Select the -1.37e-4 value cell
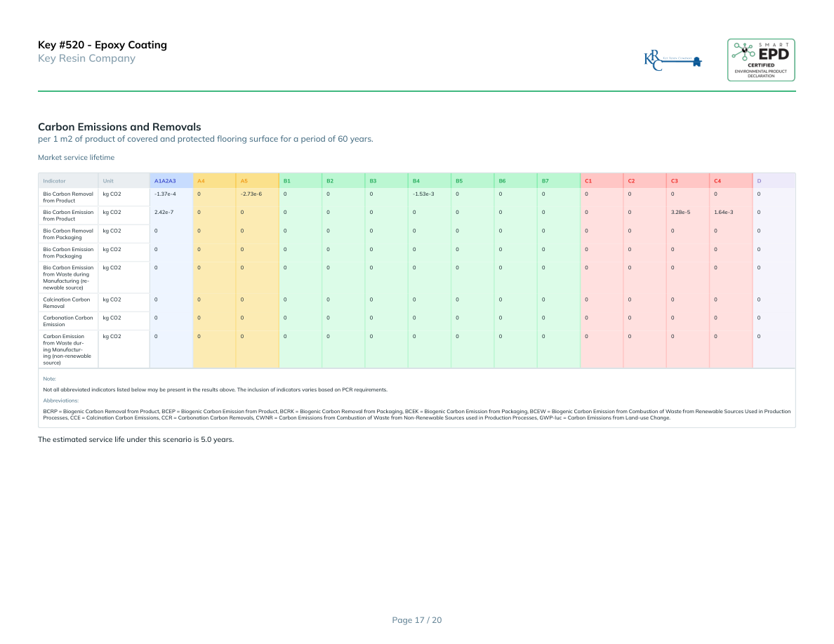The width and height of the screenshot is (834, 644). (x=165, y=194)
